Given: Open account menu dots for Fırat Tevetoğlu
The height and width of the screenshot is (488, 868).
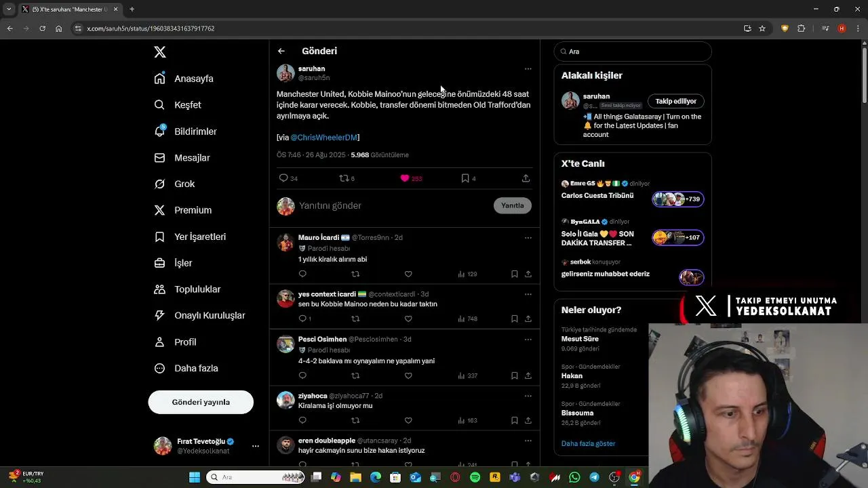Looking at the screenshot, I should coord(255,446).
